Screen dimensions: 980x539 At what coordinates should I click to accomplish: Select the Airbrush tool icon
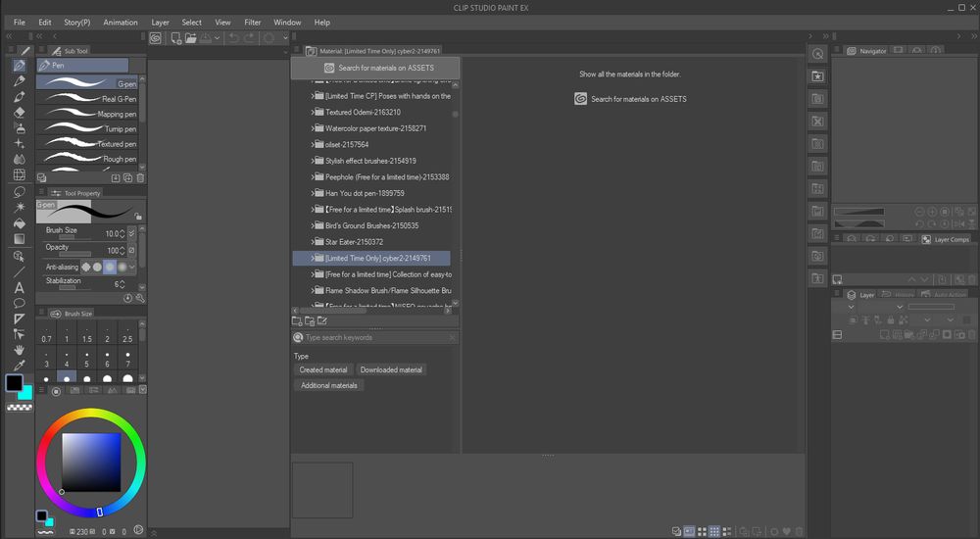(x=20, y=127)
